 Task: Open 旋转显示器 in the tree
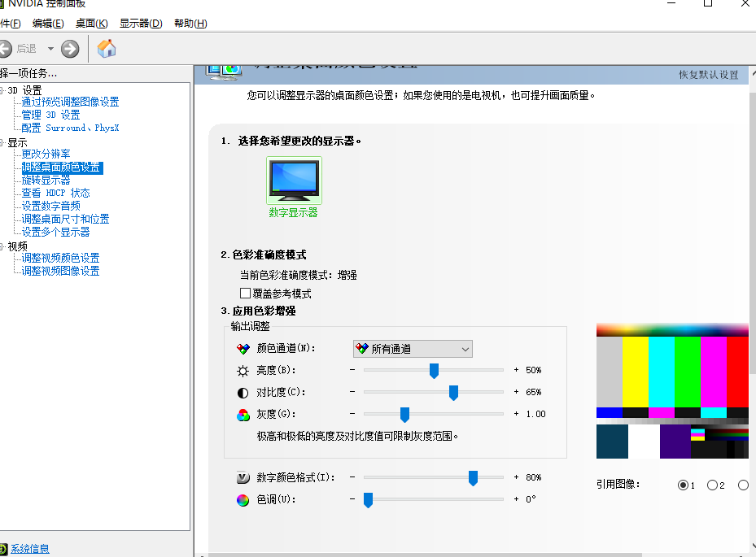(46, 180)
